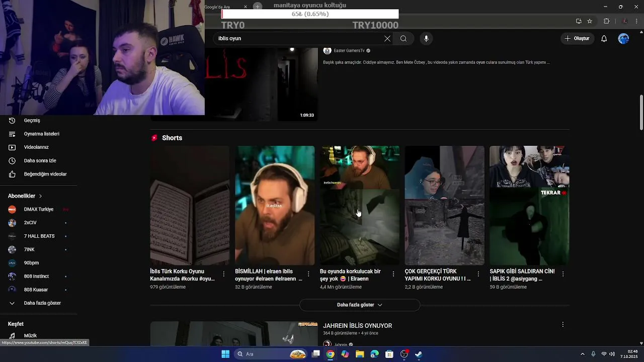
Task: Click the install/cast icon in address bar
Action: 579,21
